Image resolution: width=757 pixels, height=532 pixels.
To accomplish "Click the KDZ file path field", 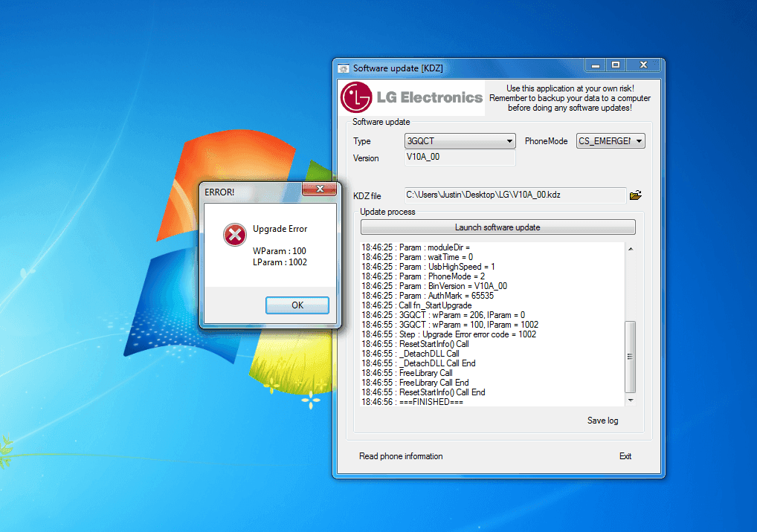I will tap(515, 195).
